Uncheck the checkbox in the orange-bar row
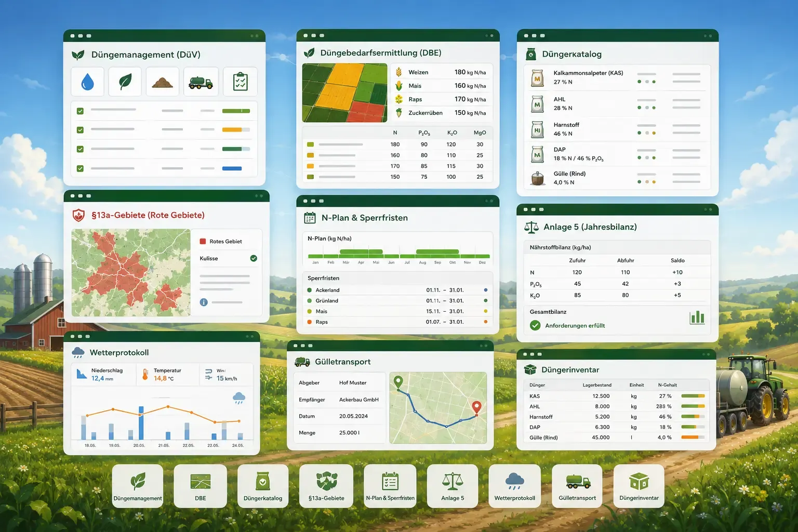The height and width of the screenshot is (532, 798). 80,130
